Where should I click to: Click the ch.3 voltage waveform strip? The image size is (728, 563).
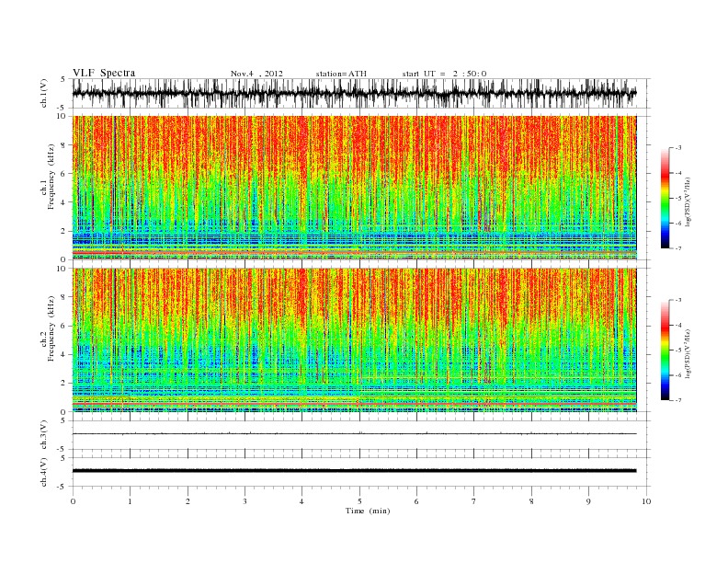point(354,434)
